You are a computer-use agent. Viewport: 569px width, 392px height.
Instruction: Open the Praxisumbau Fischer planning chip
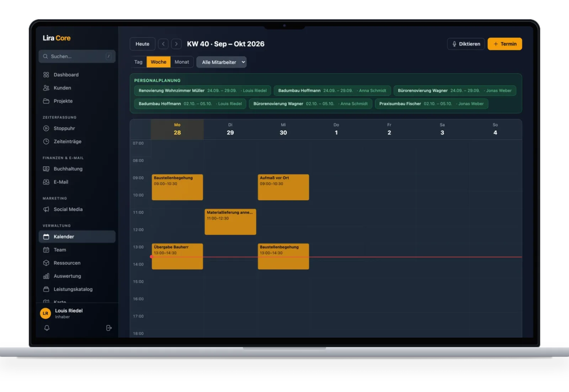(431, 104)
